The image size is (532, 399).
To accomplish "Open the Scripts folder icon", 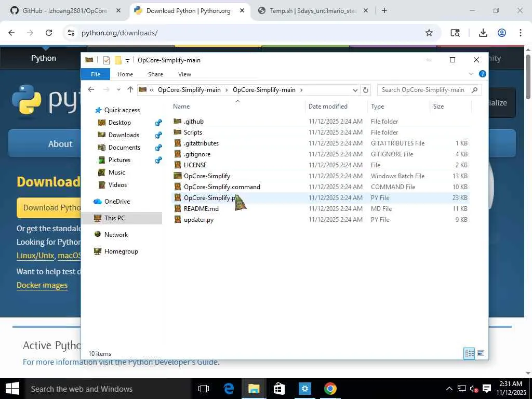I will coord(178,132).
